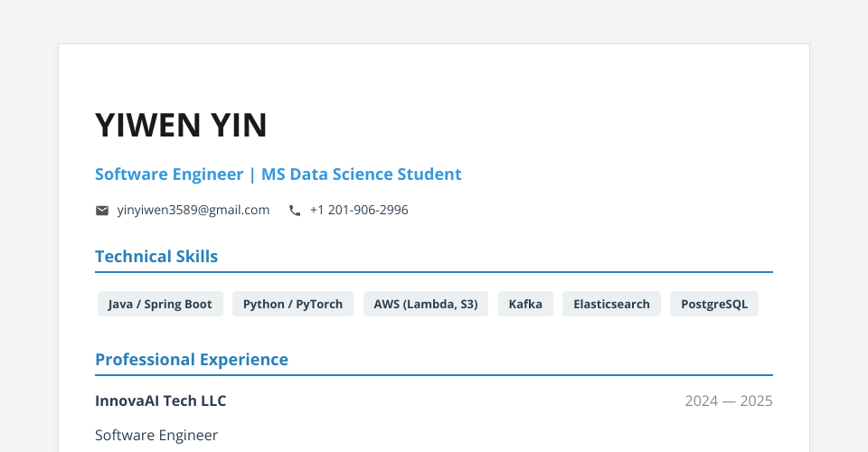
Task: Click the 2024 — 2025 date range
Action: coord(728,400)
